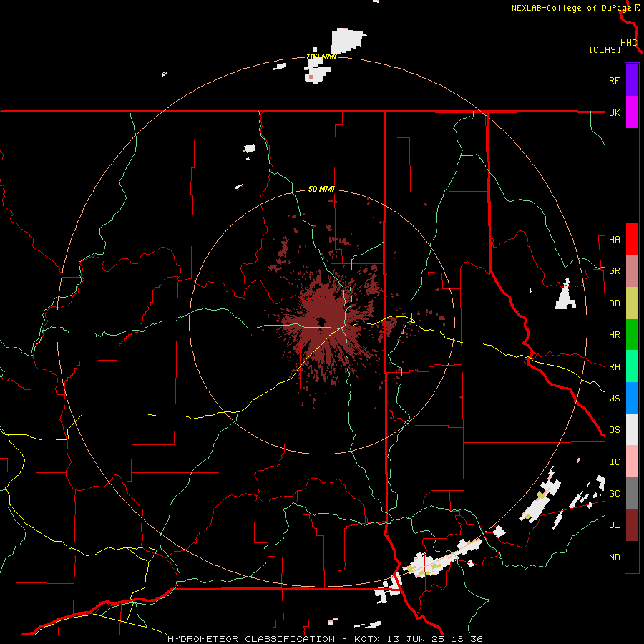Screen dimensions: 644x644
Task: Click the yellow BD legend color swatch
Action: [x=632, y=303]
